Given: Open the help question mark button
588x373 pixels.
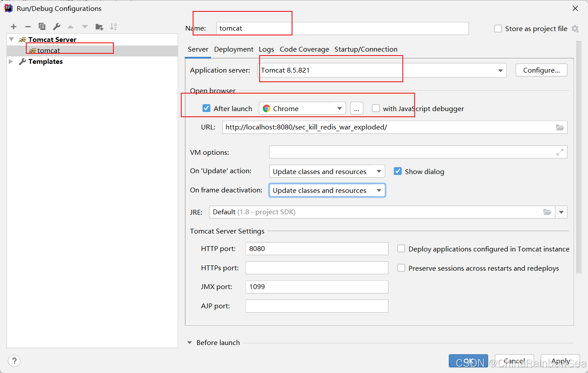Looking at the screenshot, I should coord(14,361).
